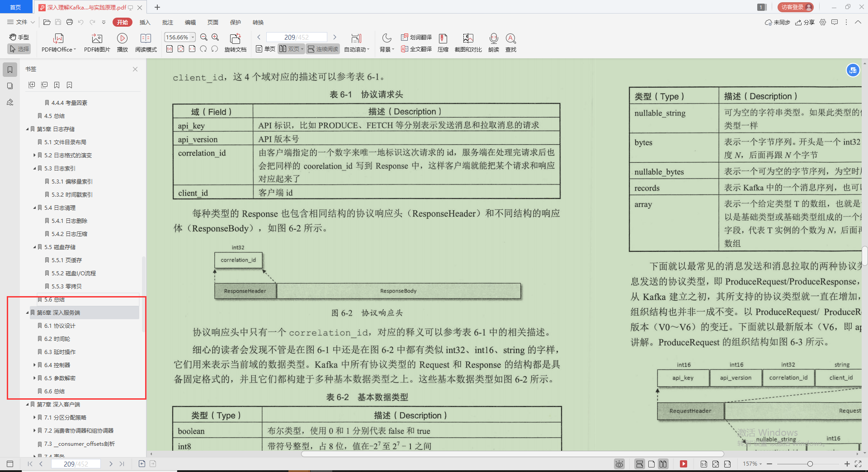Enter 阅读模式 reading mode

pyautogui.click(x=146, y=42)
